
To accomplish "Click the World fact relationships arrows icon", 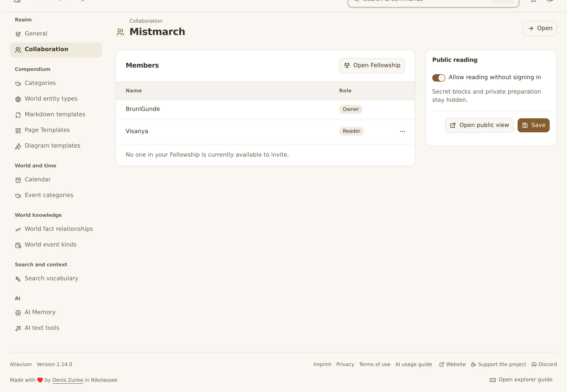I will click(18, 229).
